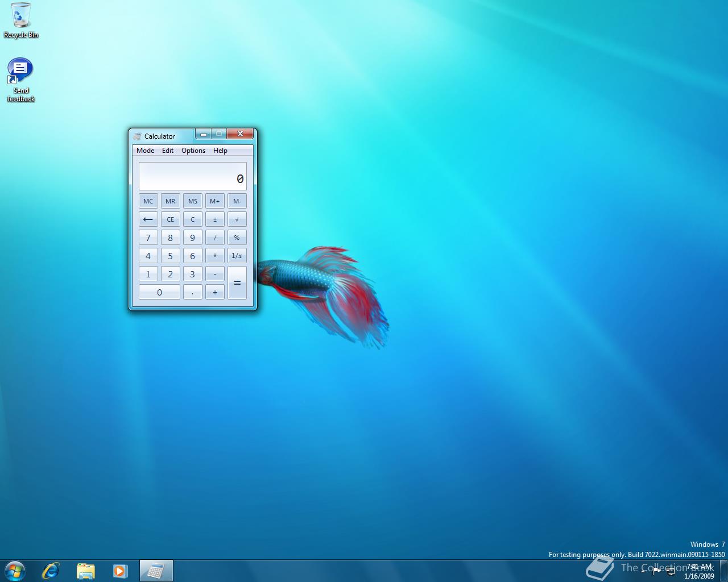
Task: Tap digit 9 on the calculator
Action: tap(193, 238)
